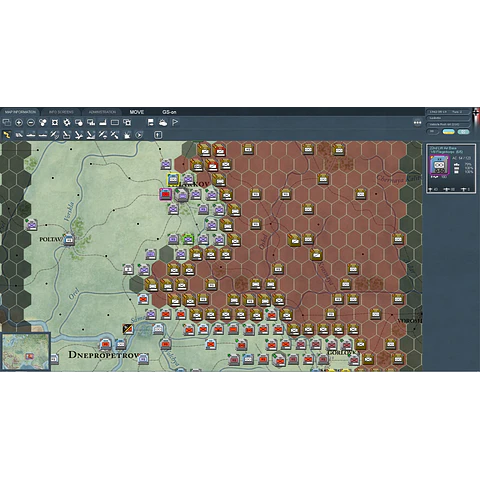Click the zoom in plus icon
This screenshot has width=480, height=480.
coord(19,123)
